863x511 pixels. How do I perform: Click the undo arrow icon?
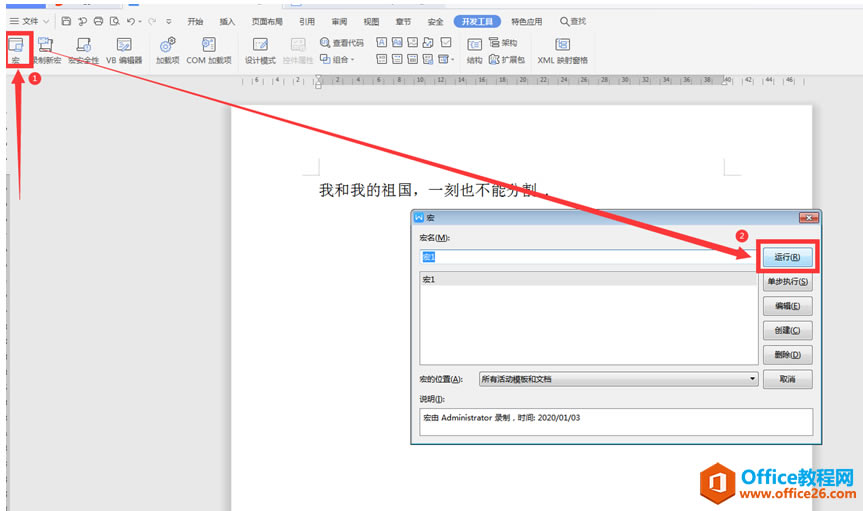130,21
